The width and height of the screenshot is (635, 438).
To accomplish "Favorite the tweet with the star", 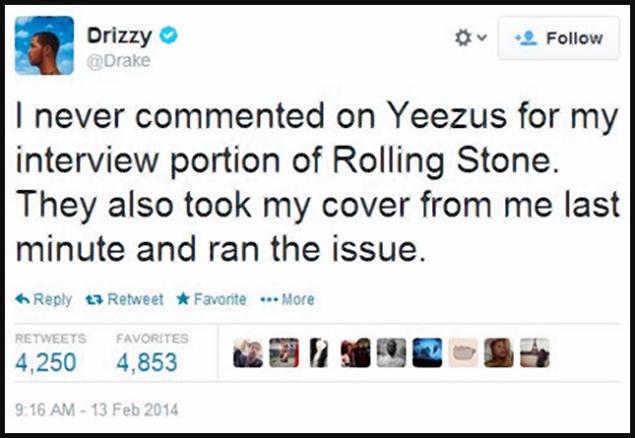I will point(182,299).
